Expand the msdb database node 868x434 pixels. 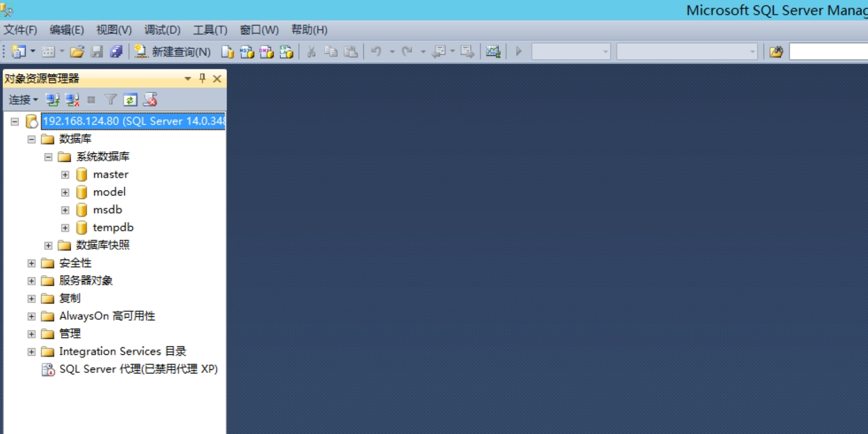(x=65, y=210)
